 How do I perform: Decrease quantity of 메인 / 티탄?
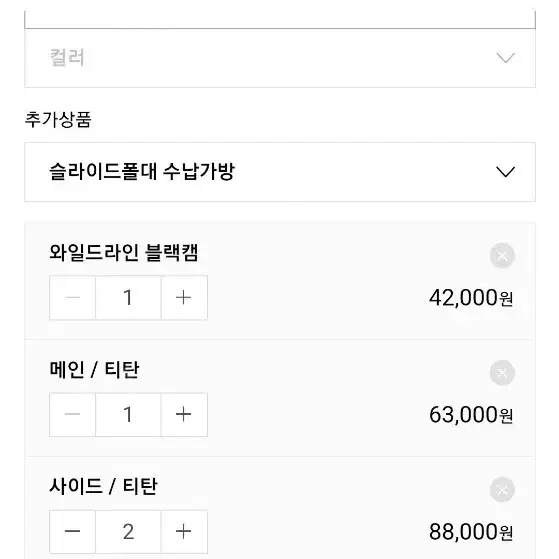[72, 415]
